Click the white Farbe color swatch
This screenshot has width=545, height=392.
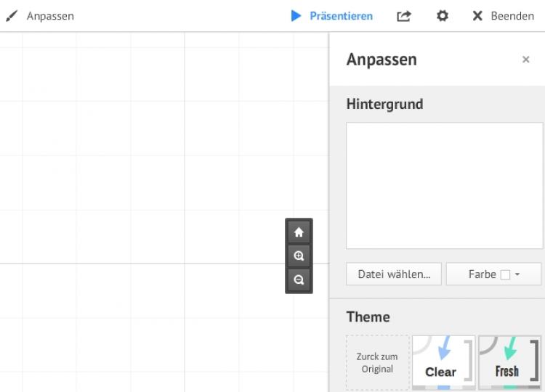tap(506, 274)
